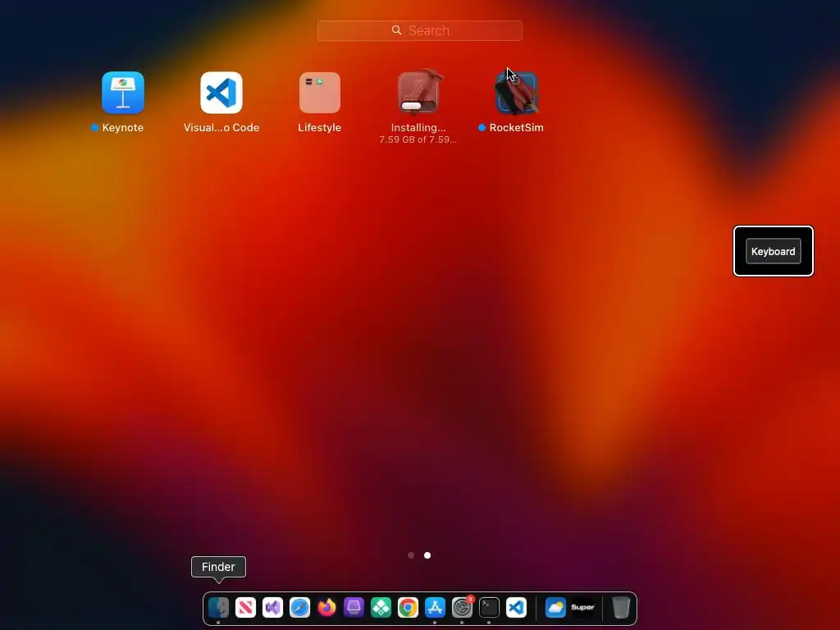Click the "Keynote" app name label

pos(123,127)
